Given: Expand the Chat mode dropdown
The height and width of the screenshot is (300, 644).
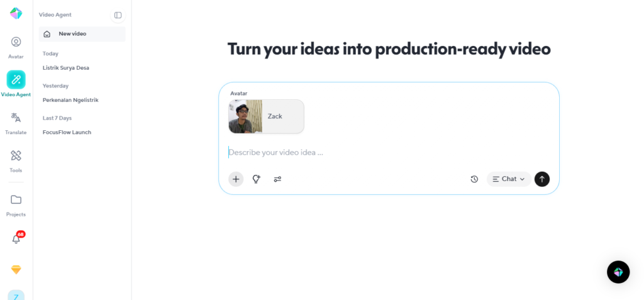Looking at the screenshot, I should [508, 179].
